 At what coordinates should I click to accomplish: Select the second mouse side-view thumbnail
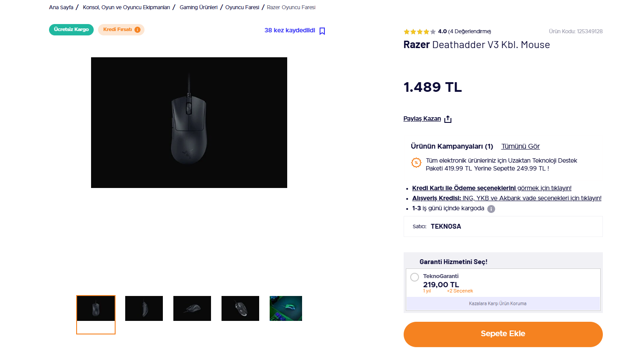pos(144,309)
